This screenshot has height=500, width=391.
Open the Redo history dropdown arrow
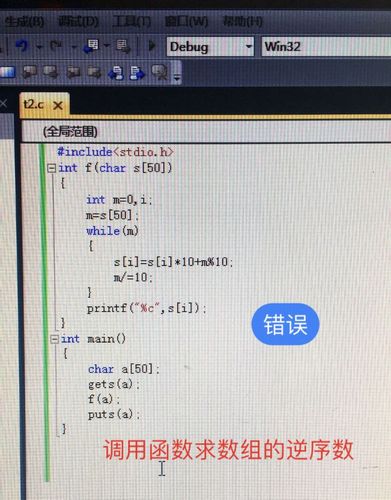click(74, 46)
